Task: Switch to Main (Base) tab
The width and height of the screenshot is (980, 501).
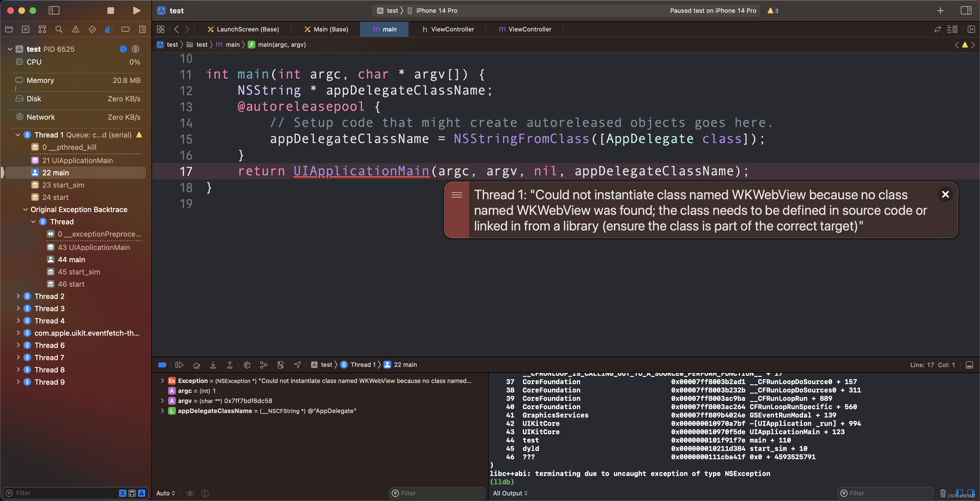Action: click(326, 29)
